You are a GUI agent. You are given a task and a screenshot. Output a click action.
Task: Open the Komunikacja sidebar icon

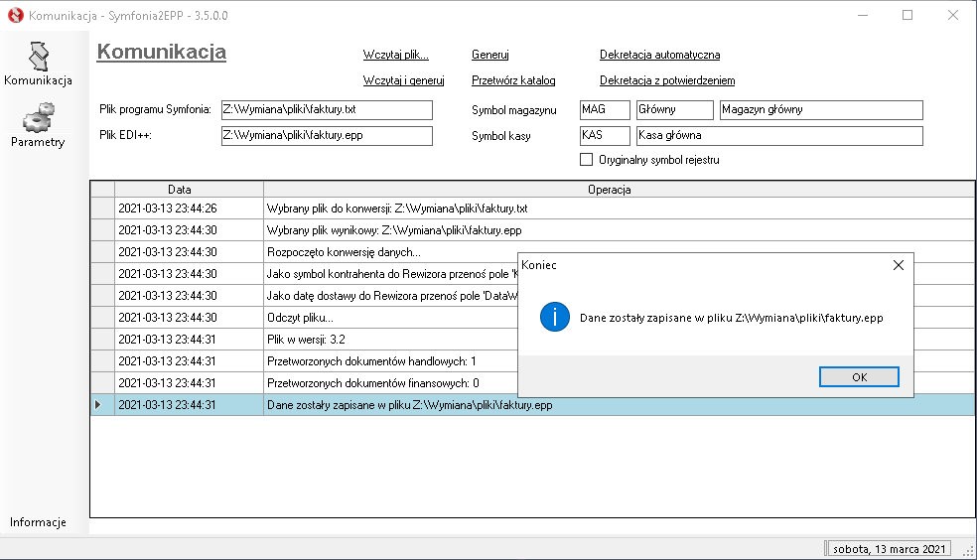tap(38, 56)
